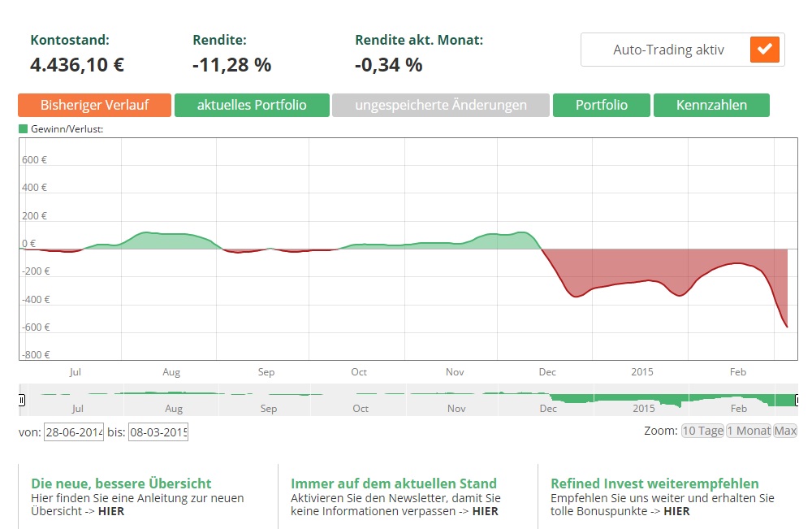
Task: Show the Kennzahlen tab
Action: pos(711,106)
